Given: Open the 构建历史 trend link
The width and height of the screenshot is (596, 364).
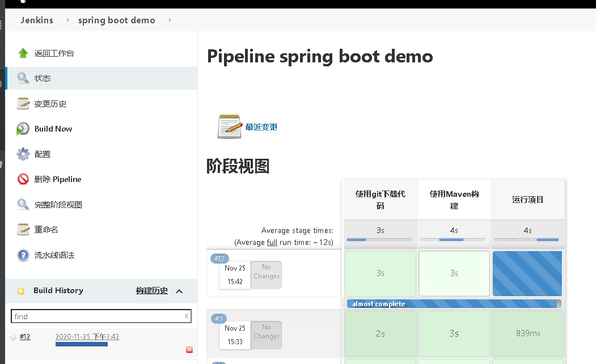Looking at the screenshot, I should point(151,290).
